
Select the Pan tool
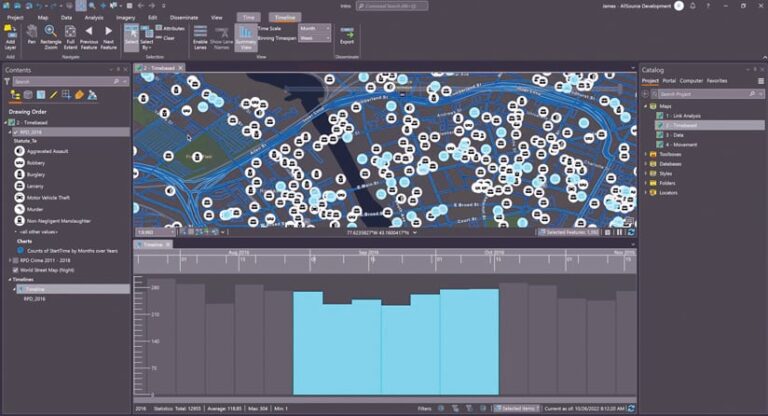(x=32, y=35)
